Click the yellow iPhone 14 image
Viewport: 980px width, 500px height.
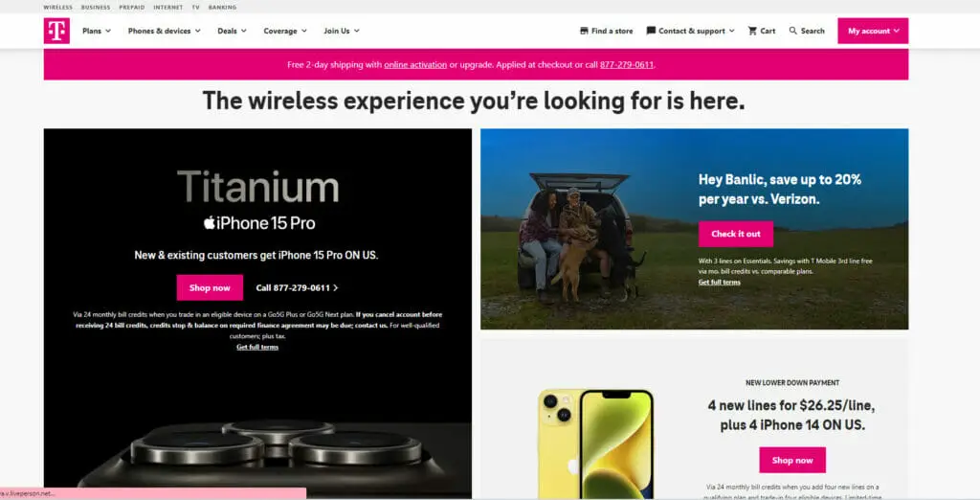coord(595,443)
